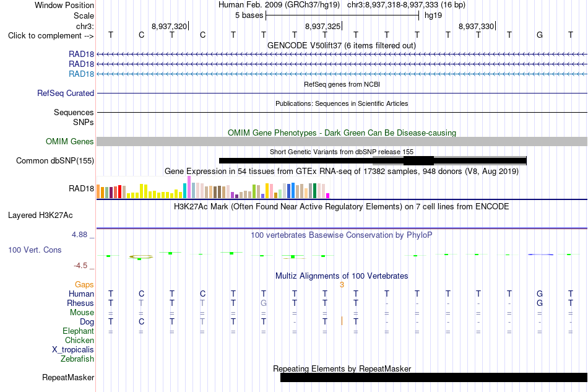Click the "8,937,320" ruler position
Screen dimensions: 588x392
[x=169, y=26]
